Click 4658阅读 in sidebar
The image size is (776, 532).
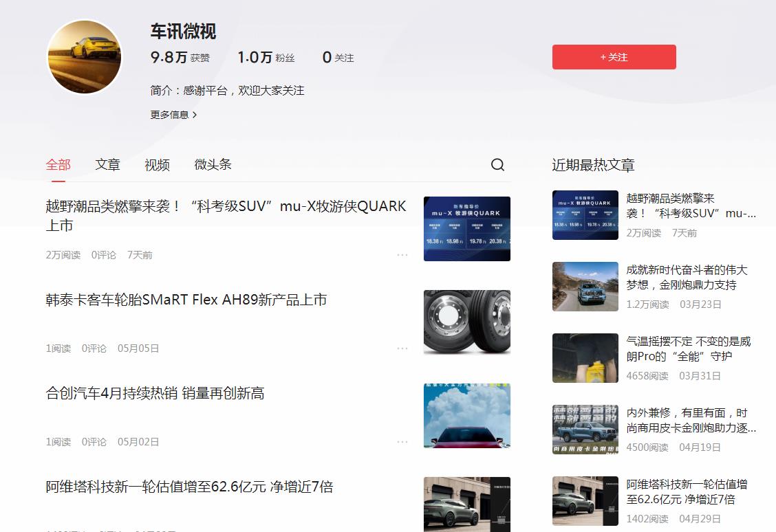coord(647,376)
